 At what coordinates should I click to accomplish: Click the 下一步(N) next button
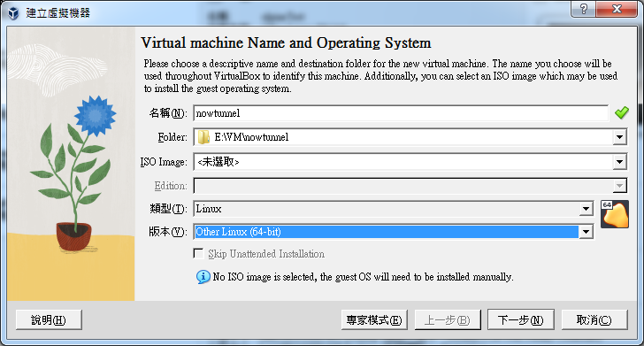(x=521, y=319)
